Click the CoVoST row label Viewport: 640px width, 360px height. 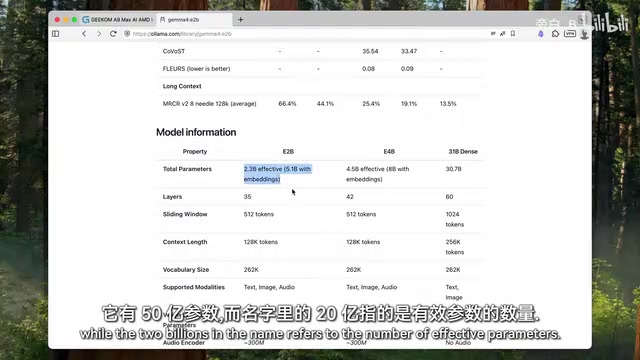pos(174,51)
